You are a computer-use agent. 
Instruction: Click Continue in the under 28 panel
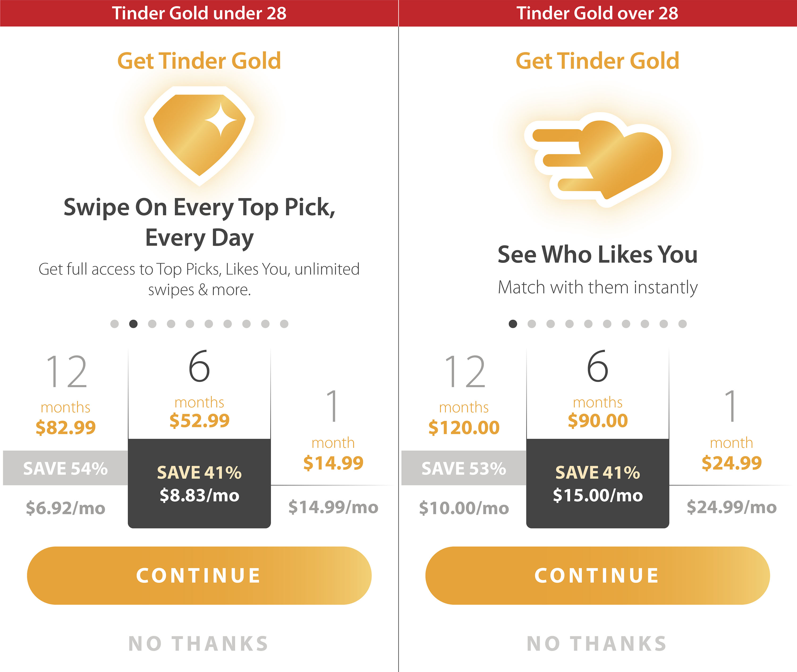pyautogui.click(x=199, y=575)
